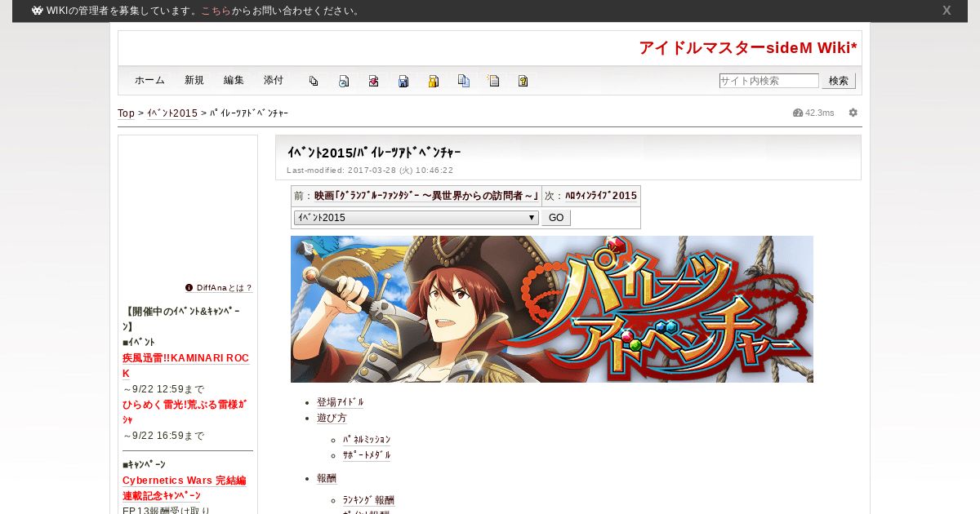Go to ｲﾍﾞﾝﾄ2015 in the breadcrumb
This screenshot has height=514, width=980.
[172, 113]
